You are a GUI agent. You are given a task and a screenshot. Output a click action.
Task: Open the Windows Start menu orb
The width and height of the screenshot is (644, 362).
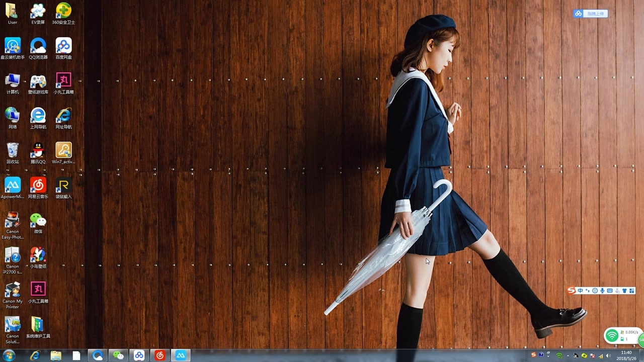click(9, 355)
